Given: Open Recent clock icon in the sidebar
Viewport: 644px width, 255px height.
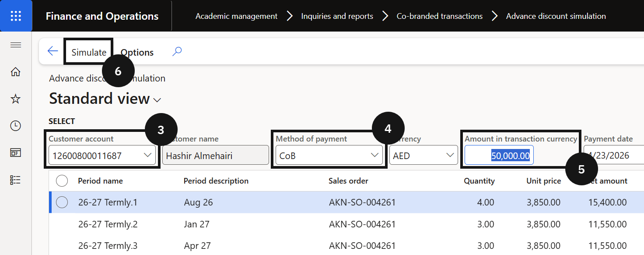Looking at the screenshot, I should click(x=16, y=126).
